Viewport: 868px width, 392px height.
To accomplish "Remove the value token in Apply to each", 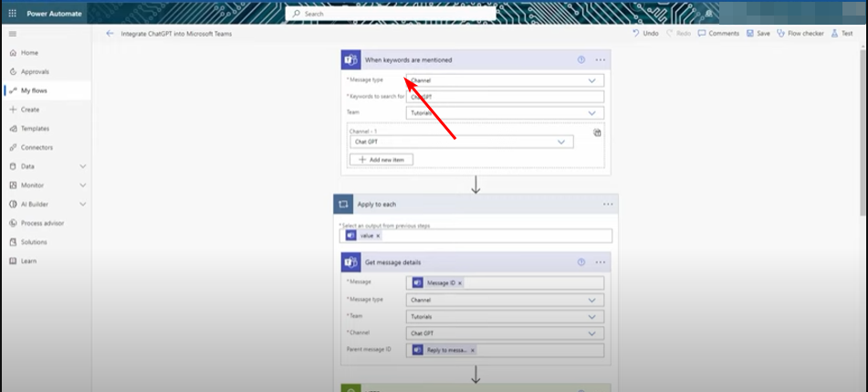I will tap(378, 236).
